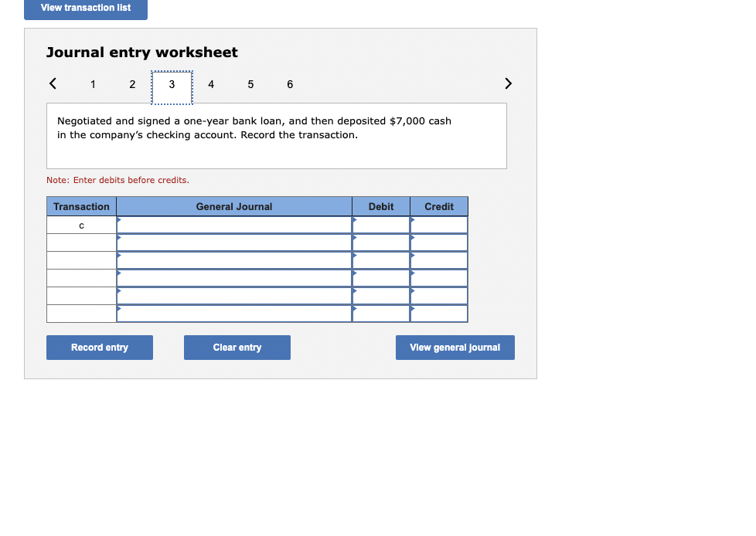Screen dimensions: 756x536
Task: Switch to worksheet tab 1
Action: point(93,85)
